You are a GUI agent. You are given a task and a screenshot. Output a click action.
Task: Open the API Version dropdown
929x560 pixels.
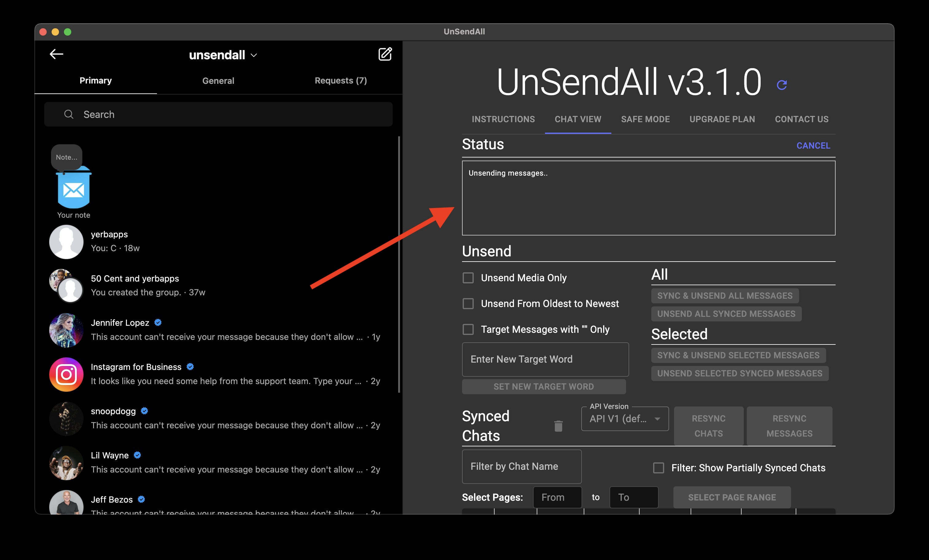point(625,419)
